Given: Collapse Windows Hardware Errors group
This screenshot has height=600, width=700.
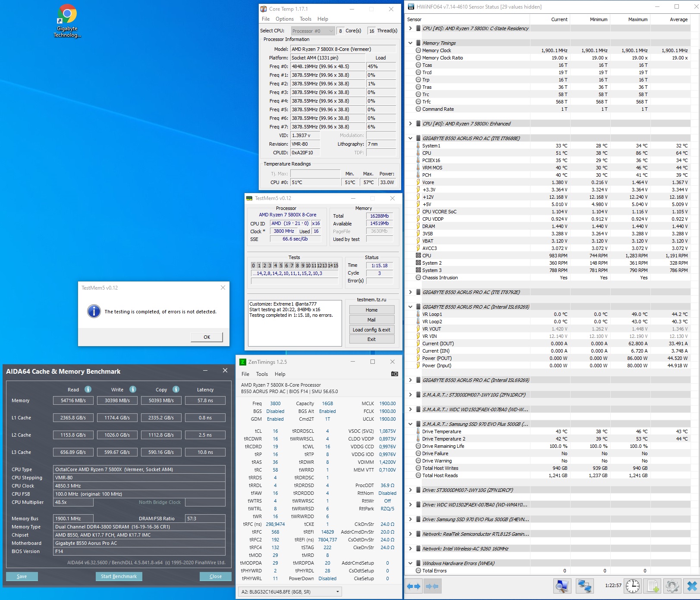Looking at the screenshot, I should tap(410, 563).
